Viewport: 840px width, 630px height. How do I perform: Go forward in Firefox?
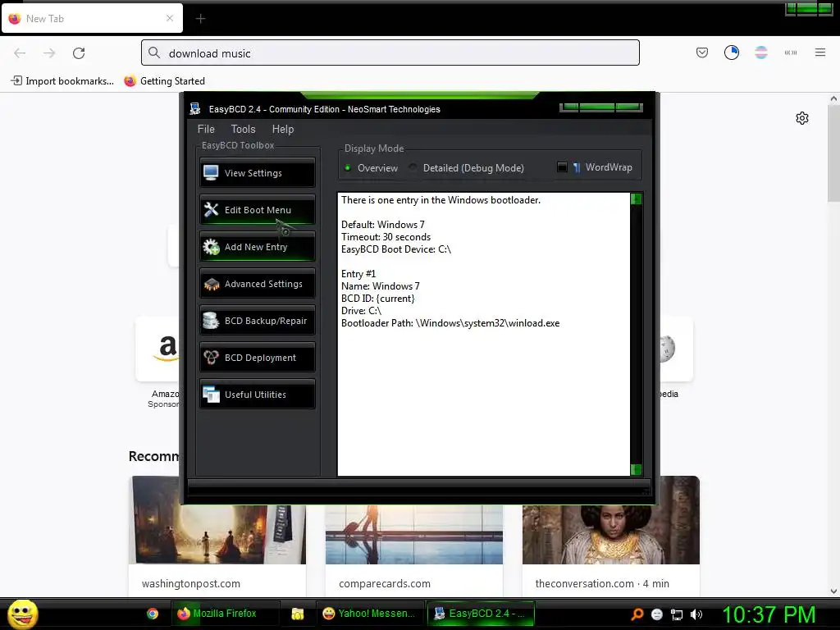(49, 52)
